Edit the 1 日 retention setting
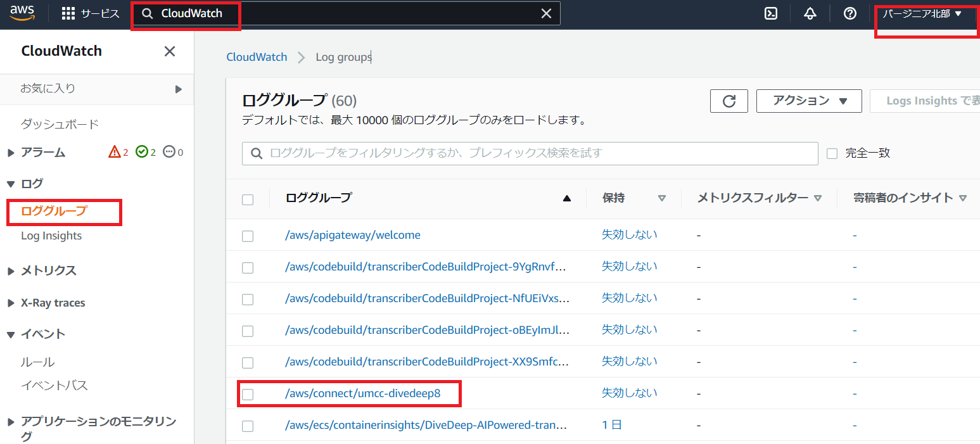 click(612, 424)
